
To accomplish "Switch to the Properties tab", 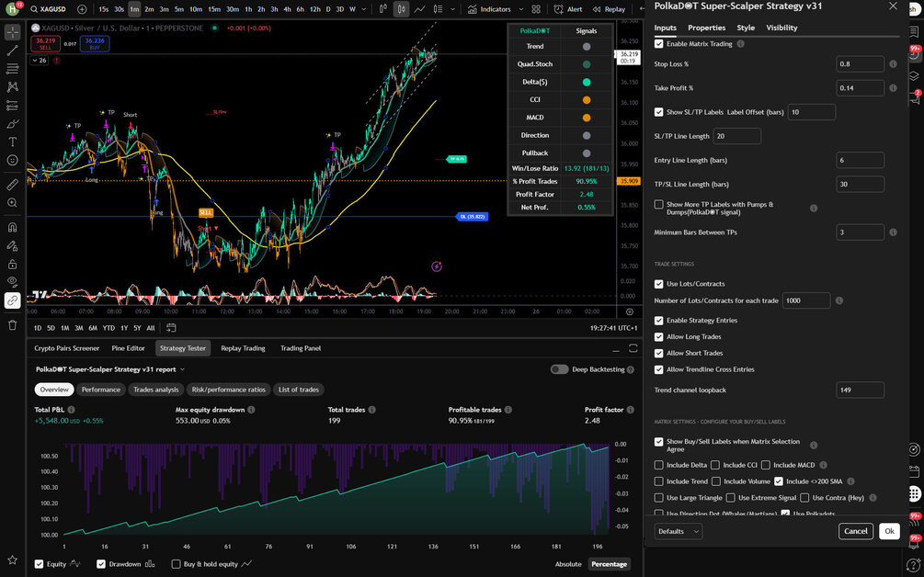I will [x=706, y=28].
